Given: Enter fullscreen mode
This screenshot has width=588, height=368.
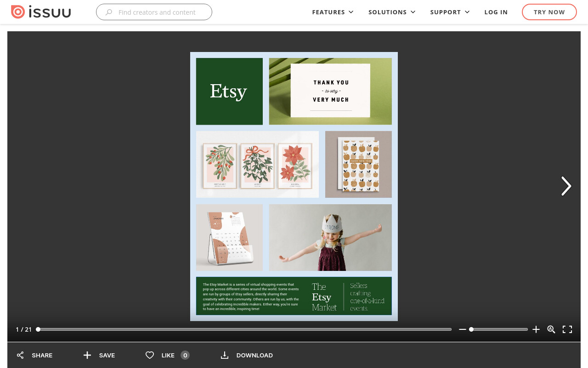Looking at the screenshot, I should 567,329.
